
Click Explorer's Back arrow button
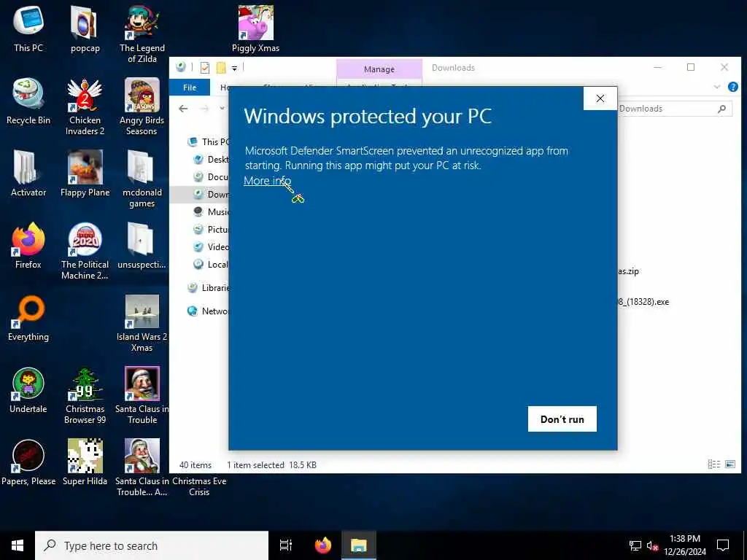[183, 109]
